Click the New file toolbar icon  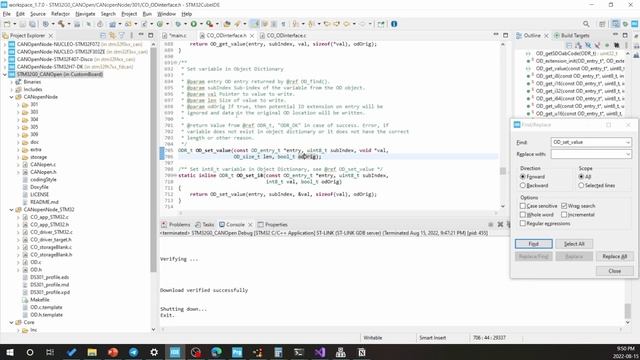tap(7, 24)
